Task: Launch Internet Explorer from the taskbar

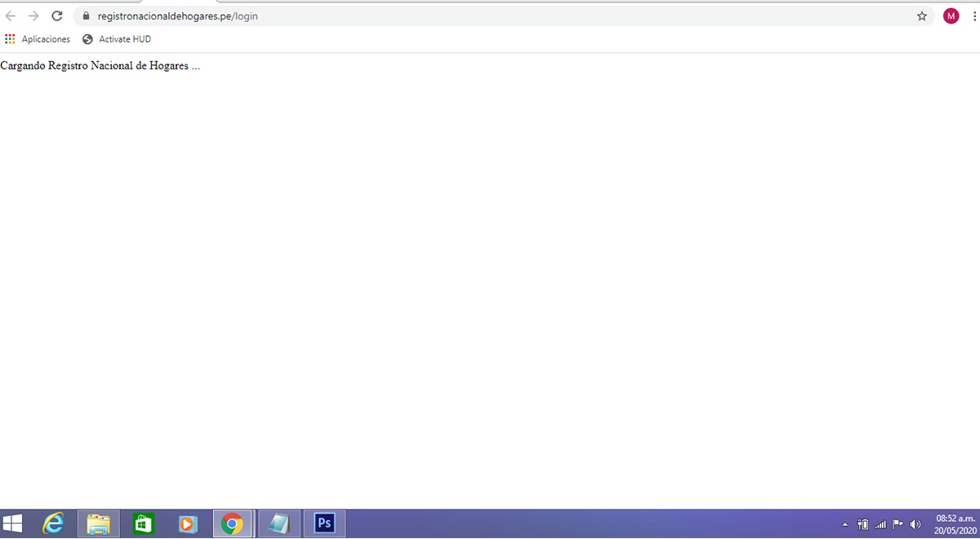Action: click(53, 523)
